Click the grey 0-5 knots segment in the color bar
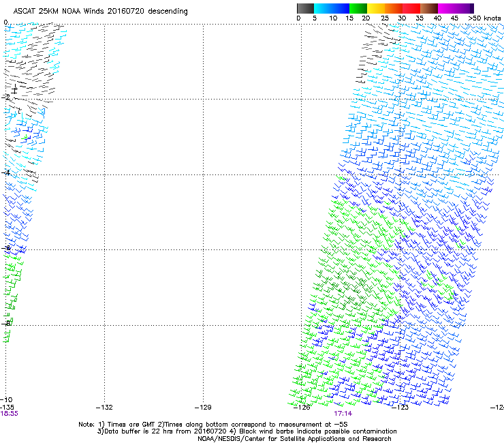 point(305,8)
